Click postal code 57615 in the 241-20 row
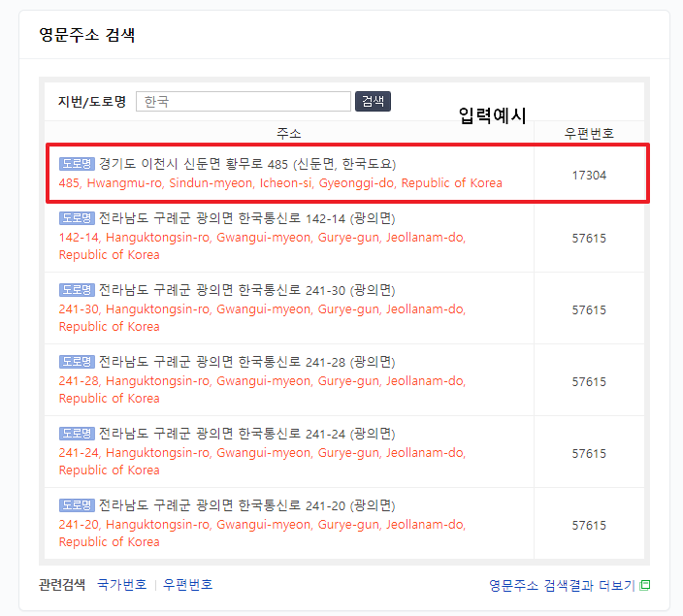The height and width of the screenshot is (616, 683). click(589, 526)
